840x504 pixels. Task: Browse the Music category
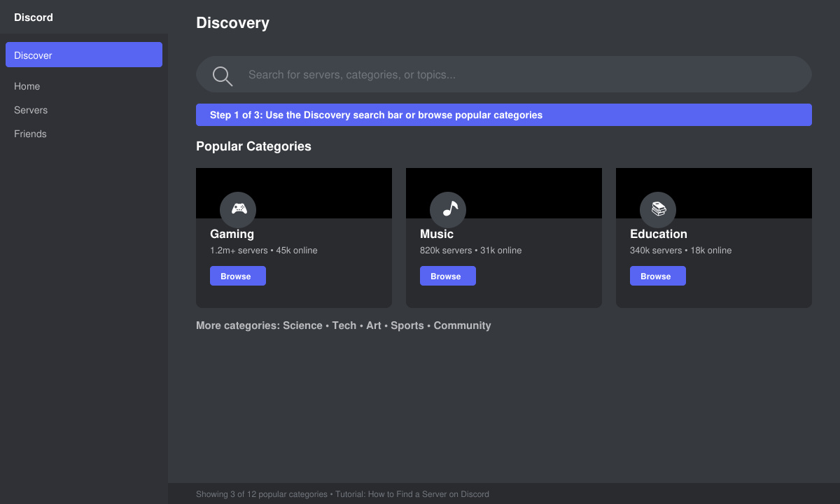tap(448, 276)
